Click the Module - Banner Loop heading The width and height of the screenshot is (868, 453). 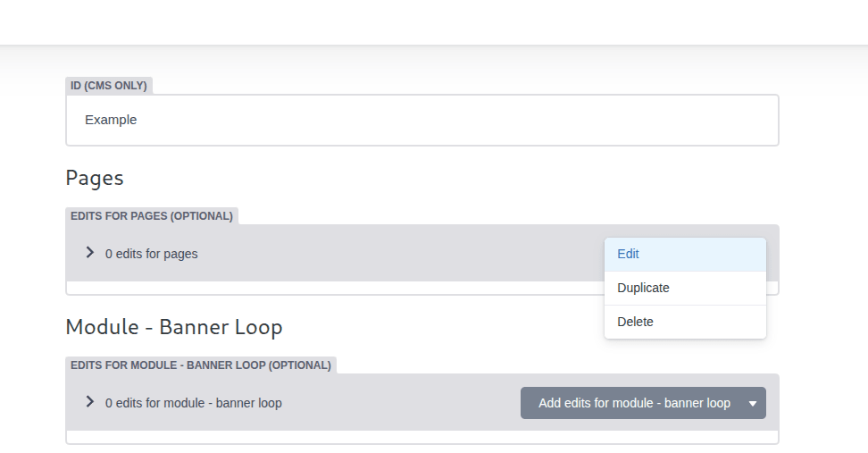pyautogui.click(x=174, y=327)
